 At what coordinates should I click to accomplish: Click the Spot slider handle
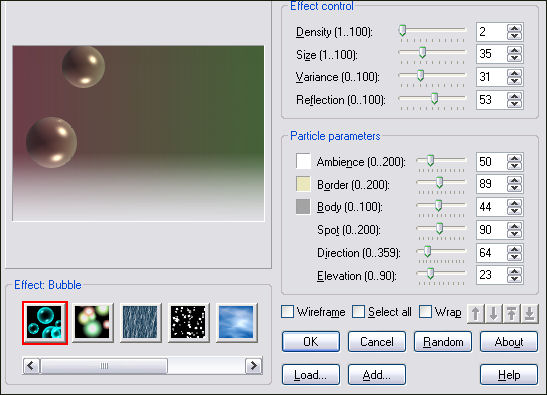pyautogui.click(x=440, y=229)
